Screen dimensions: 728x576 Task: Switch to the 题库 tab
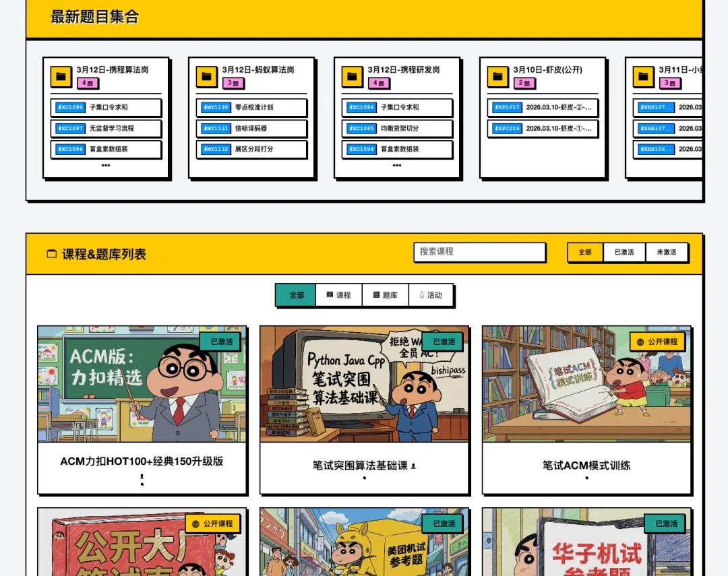point(385,294)
